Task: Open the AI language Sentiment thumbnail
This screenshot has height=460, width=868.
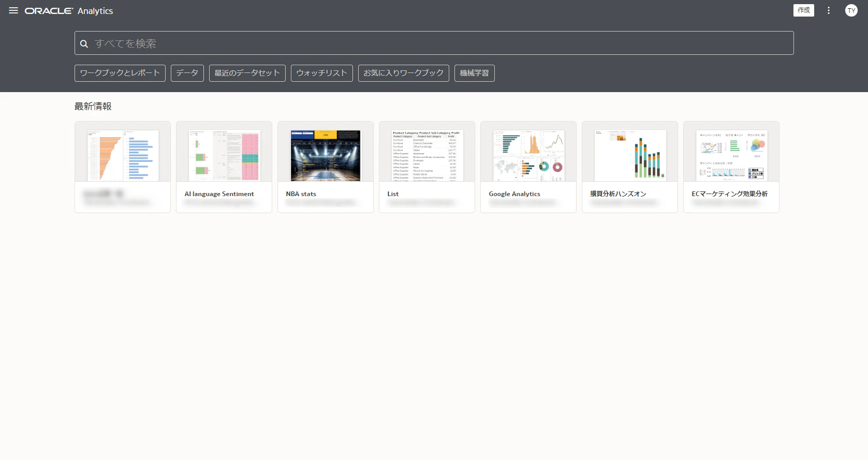Action: click(x=224, y=155)
